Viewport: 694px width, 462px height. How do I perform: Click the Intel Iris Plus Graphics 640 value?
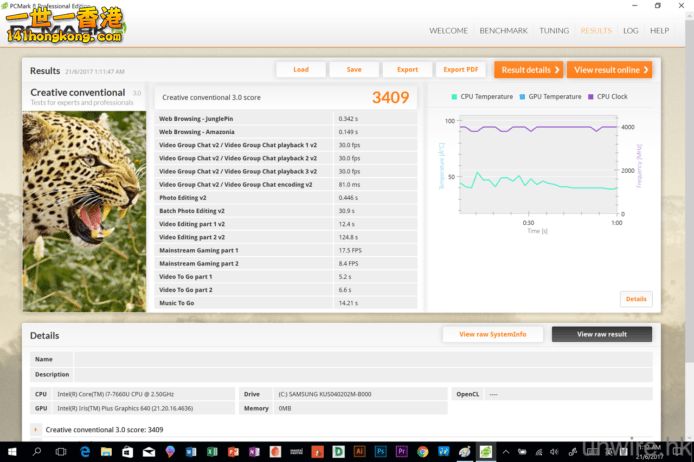coord(125,408)
